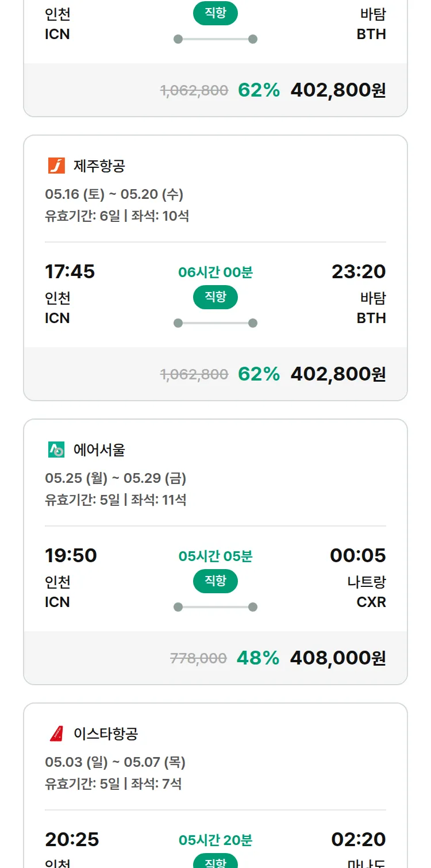This screenshot has width=431, height=868.
Task: Tap the 직항 badge on the 제주항공 card
Action: point(215,297)
